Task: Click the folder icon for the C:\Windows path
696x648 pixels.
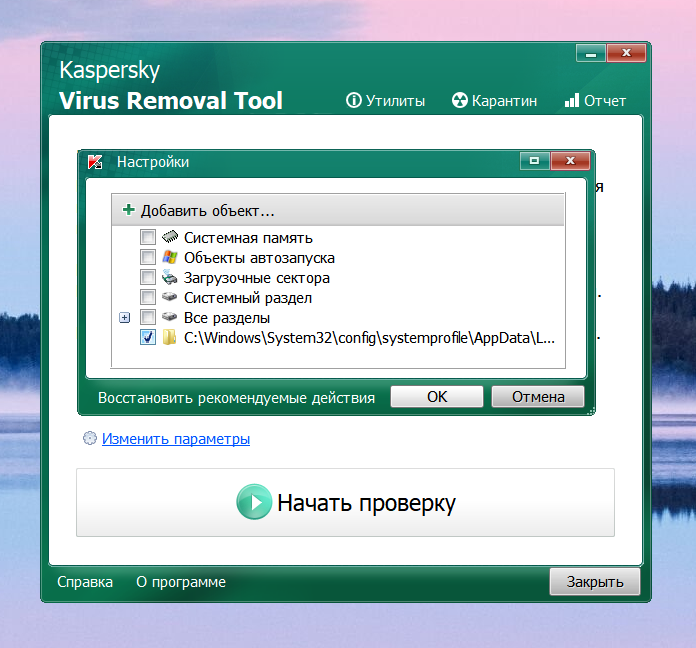Action: (169, 337)
